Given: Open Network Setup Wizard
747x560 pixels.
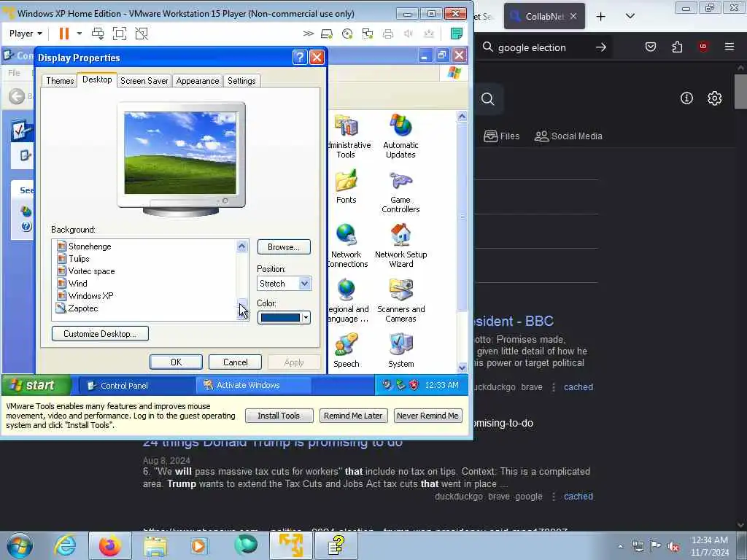Looking at the screenshot, I should tap(400, 246).
